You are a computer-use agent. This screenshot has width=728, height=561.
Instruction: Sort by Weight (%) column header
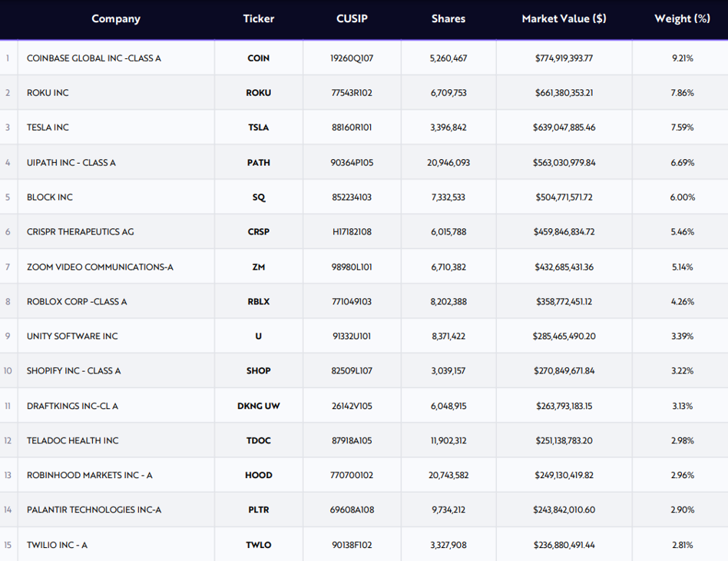click(681, 18)
